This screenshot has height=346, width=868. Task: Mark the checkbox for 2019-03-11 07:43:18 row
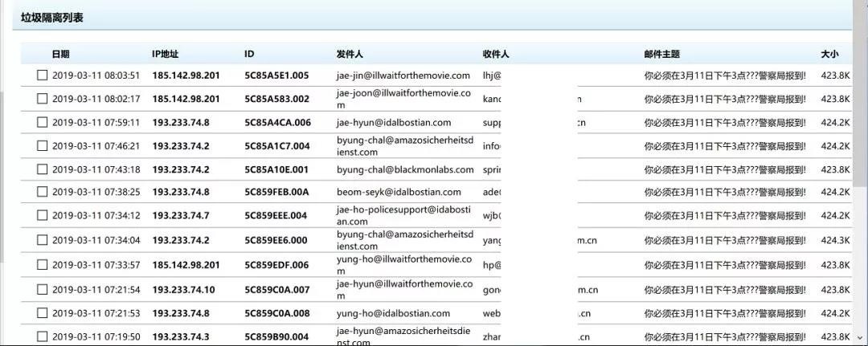pos(43,169)
